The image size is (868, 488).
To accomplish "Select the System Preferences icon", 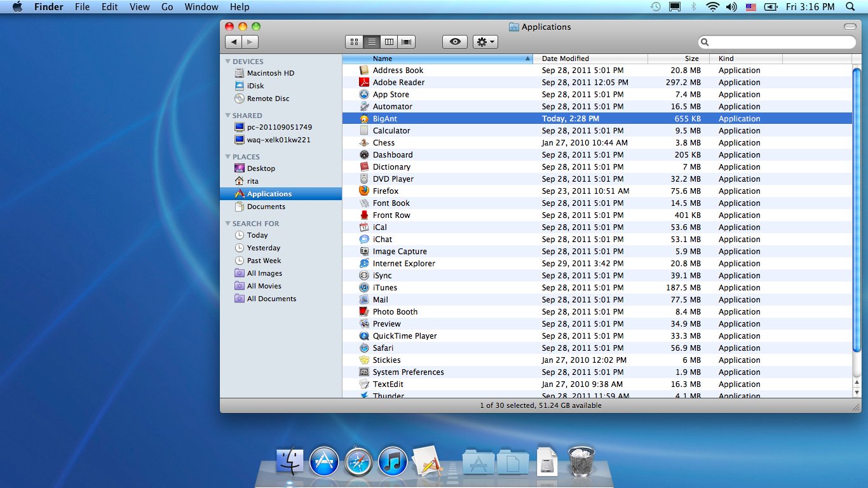I will (x=364, y=372).
